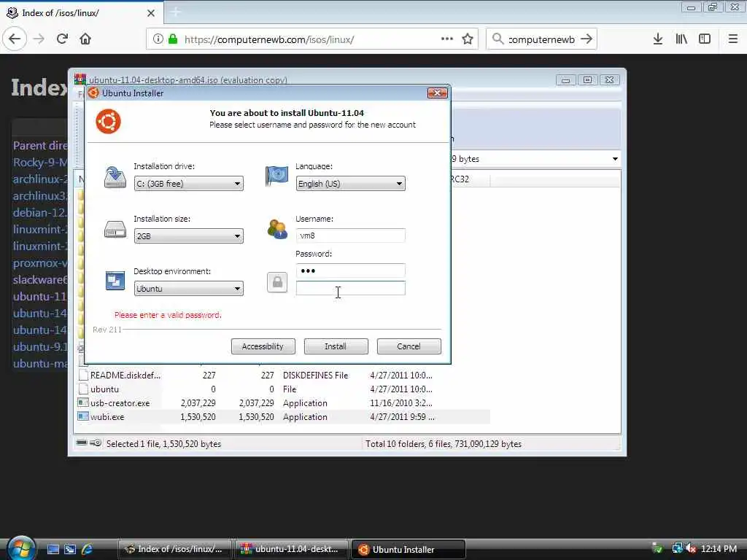Click the password padlock icon
747x560 pixels.
277,282
